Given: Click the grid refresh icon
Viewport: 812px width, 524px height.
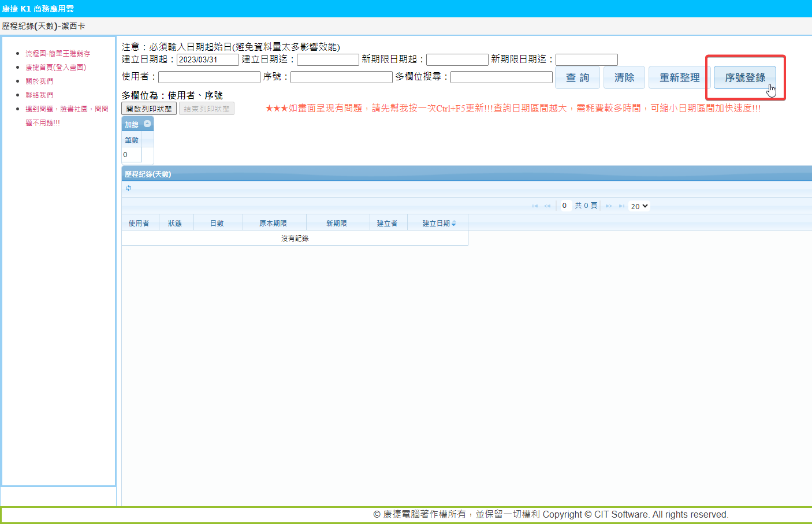Looking at the screenshot, I should [x=128, y=188].
